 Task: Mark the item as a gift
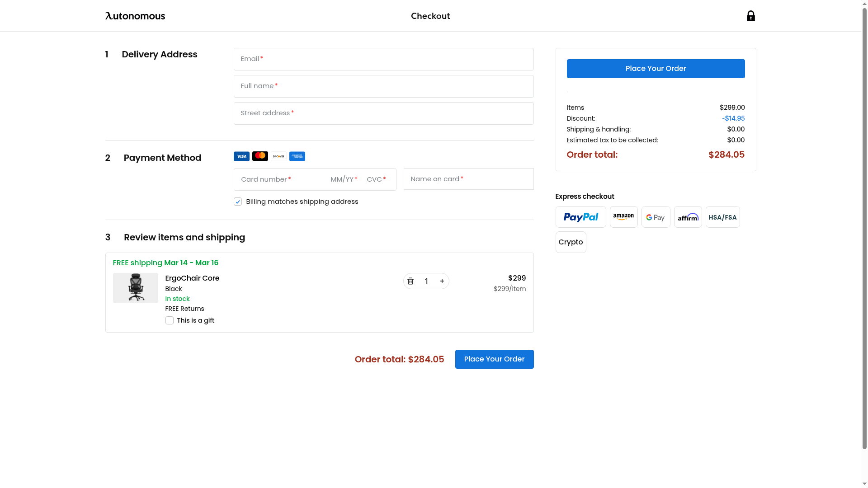pyautogui.click(x=170, y=320)
